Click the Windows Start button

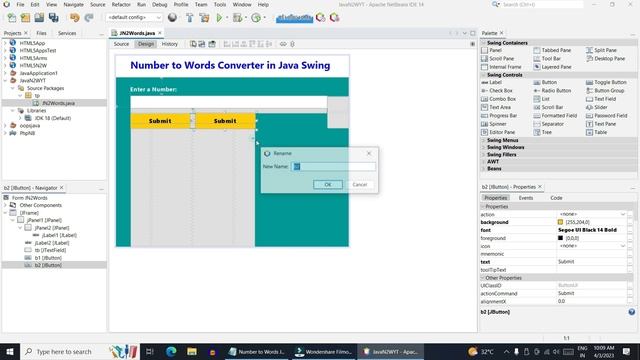(10, 351)
